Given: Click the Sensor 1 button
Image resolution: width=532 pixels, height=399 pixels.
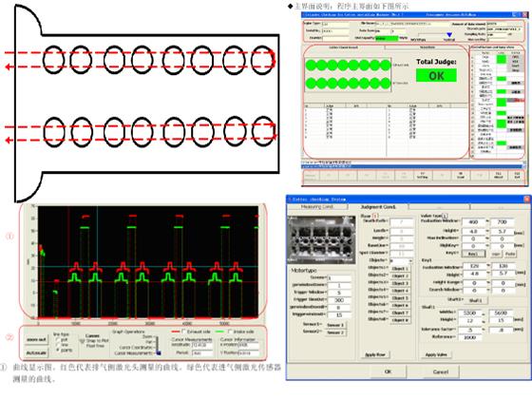Looking at the screenshot, I should [x=334, y=325].
